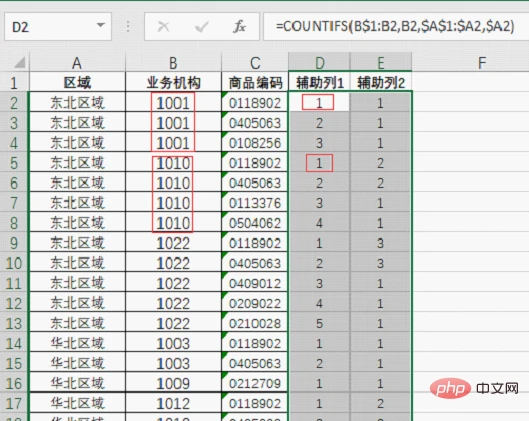Select cell C11 with code 0409012
This screenshot has width=529, height=421.
point(255,283)
